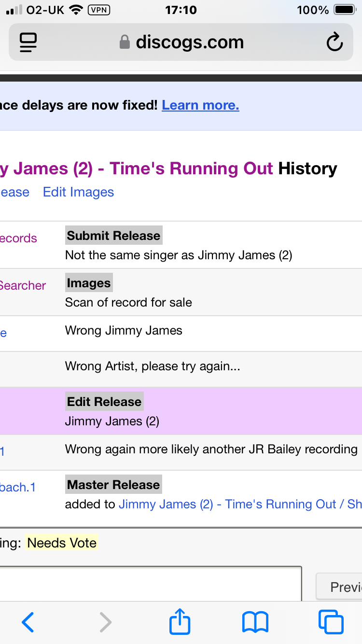
Task: Open the Searcher user link
Action: [23, 285]
